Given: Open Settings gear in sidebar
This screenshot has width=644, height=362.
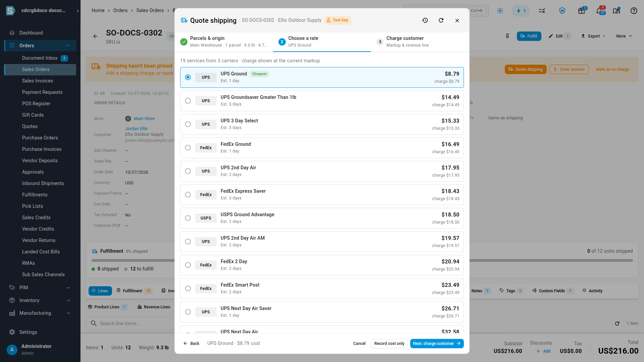Looking at the screenshot, I should (40, 332).
